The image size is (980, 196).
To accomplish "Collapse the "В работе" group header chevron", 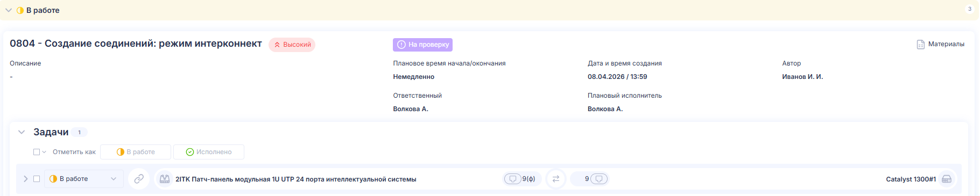I will click(9, 10).
